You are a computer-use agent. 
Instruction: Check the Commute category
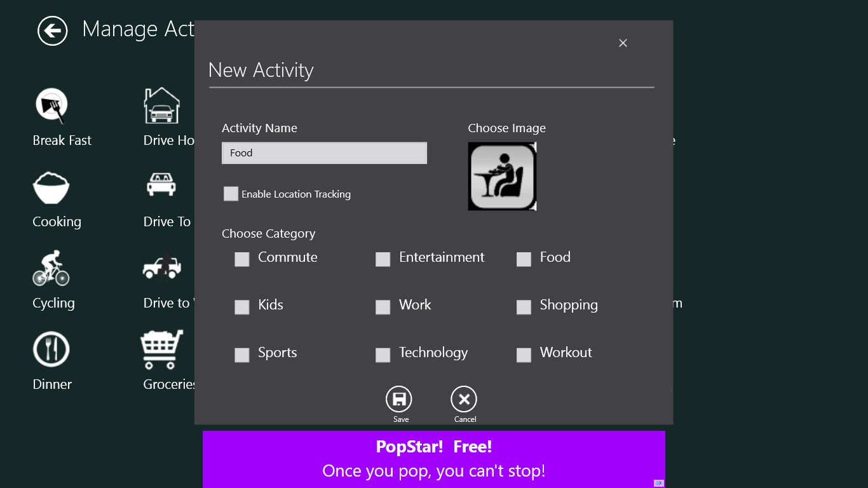(x=242, y=259)
